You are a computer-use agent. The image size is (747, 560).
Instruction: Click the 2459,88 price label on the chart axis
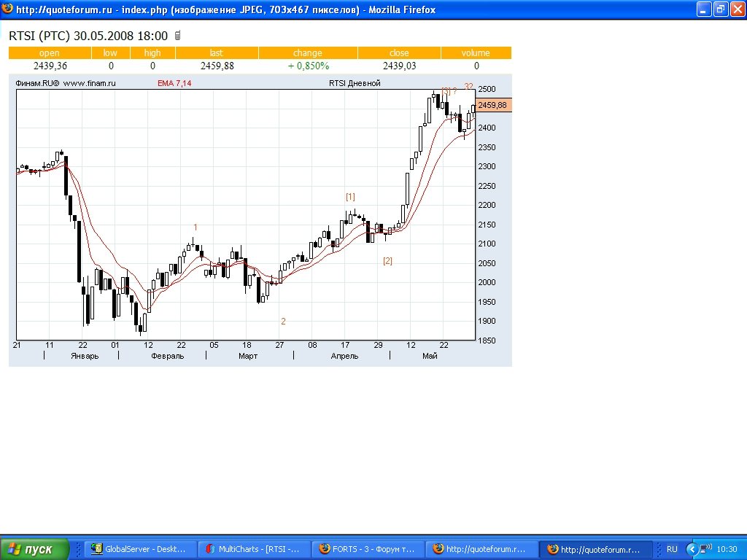(492, 105)
